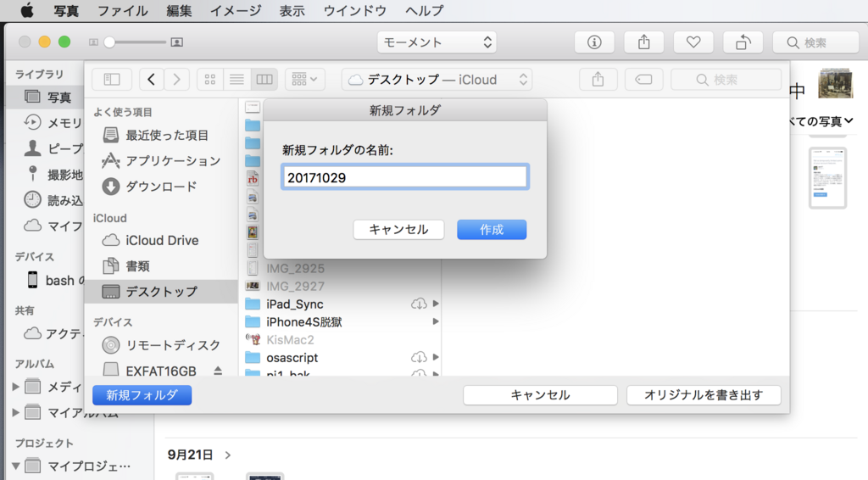Screen dimensions: 868x480
Task: Select 撮影地 item in Photos sidebar
Action: point(53,175)
